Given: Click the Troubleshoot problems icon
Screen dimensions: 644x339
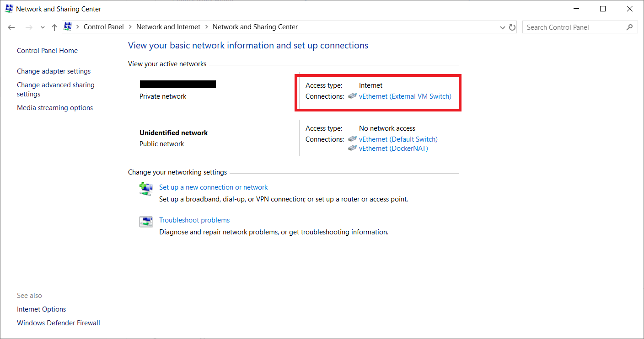Looking at the screenshot, I should coord(145,222).
